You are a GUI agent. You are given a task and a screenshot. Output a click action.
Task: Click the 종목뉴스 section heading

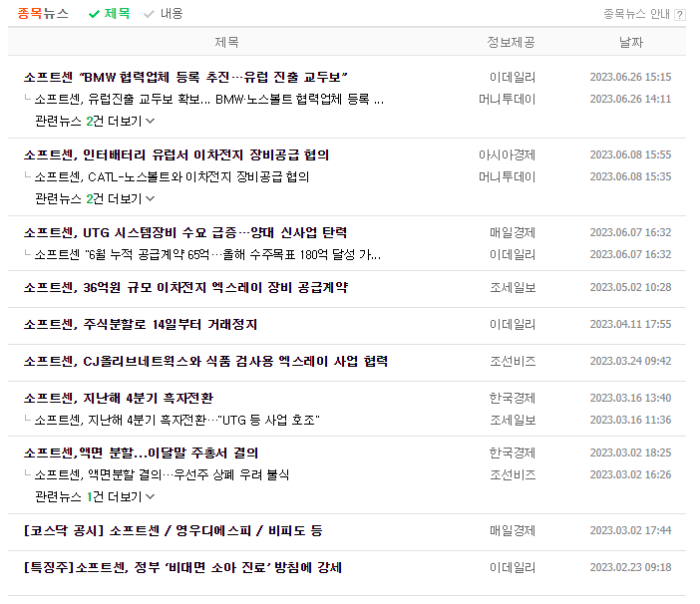(43, 13)
